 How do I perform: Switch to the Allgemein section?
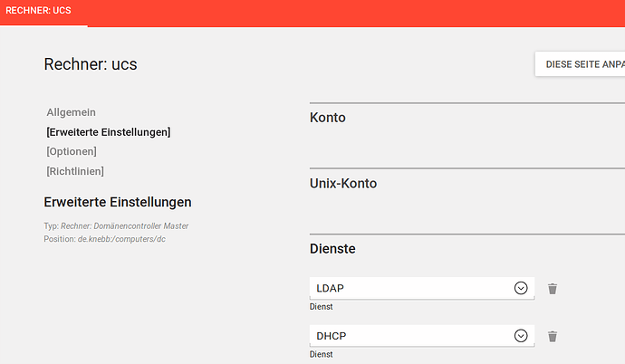[x=71, y=112]
